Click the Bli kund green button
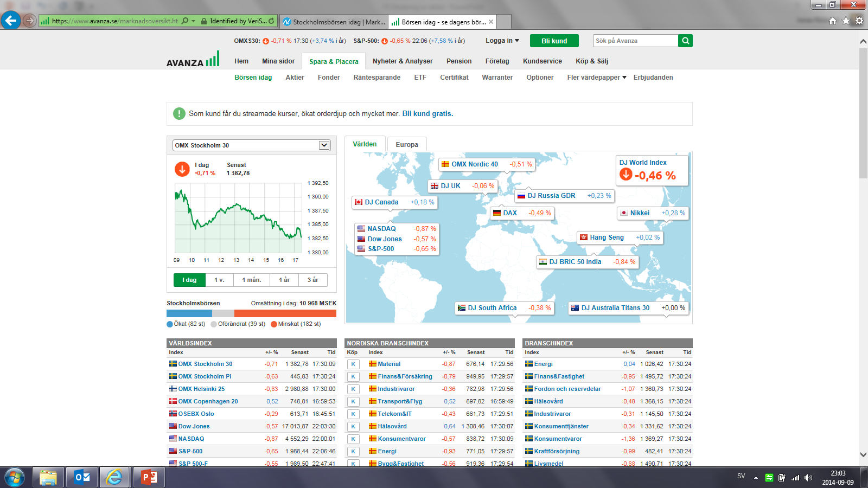 (554, 41)
